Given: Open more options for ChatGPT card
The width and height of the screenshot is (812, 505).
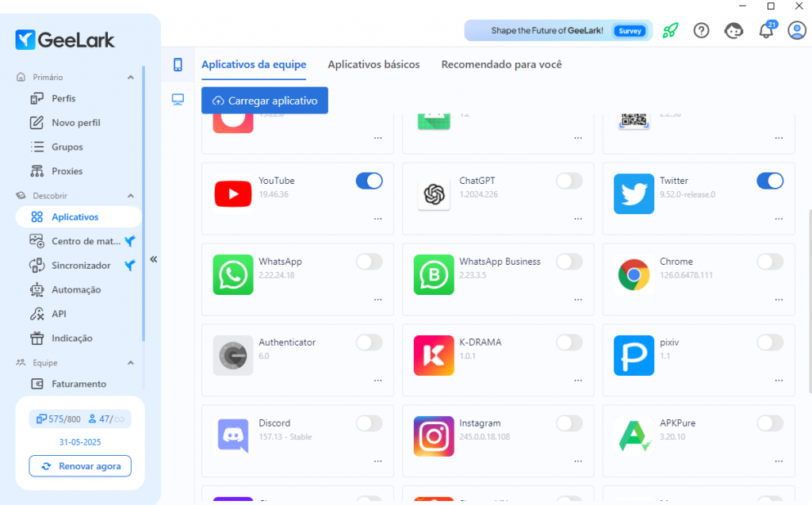Looking at the screenshot, I should pyautogui.click(x=578, y=219).
